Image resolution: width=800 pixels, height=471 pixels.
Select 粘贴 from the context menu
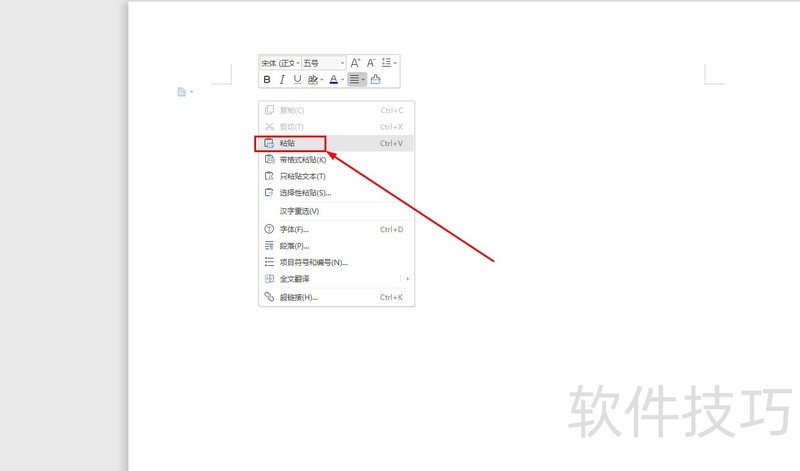coord(337,143)
